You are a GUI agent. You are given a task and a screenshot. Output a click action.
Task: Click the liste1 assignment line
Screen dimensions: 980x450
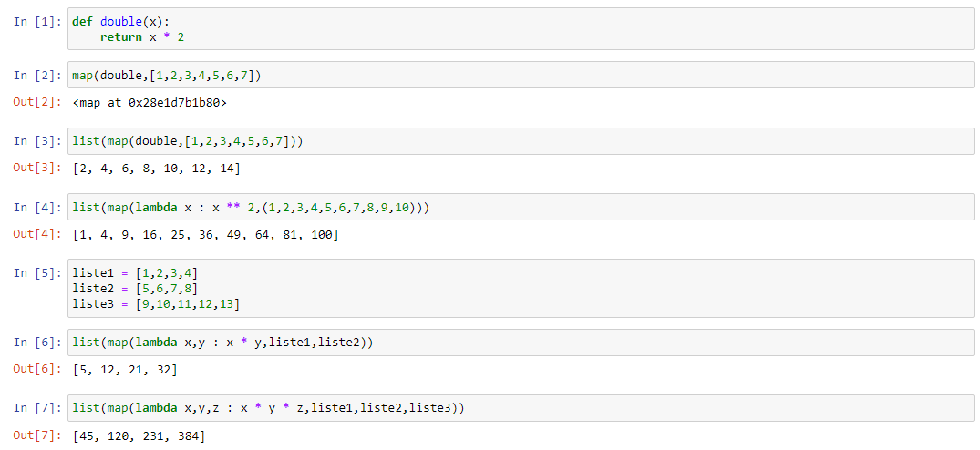point(136,272)
